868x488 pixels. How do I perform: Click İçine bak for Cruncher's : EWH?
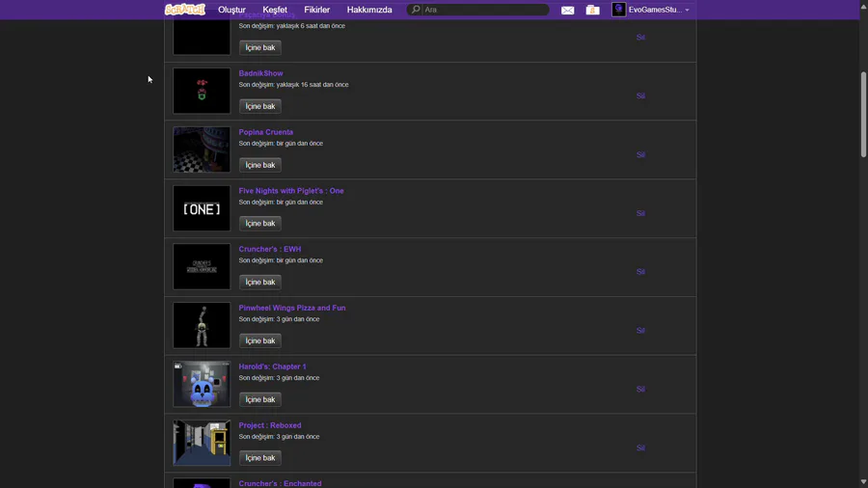point(260,283)
